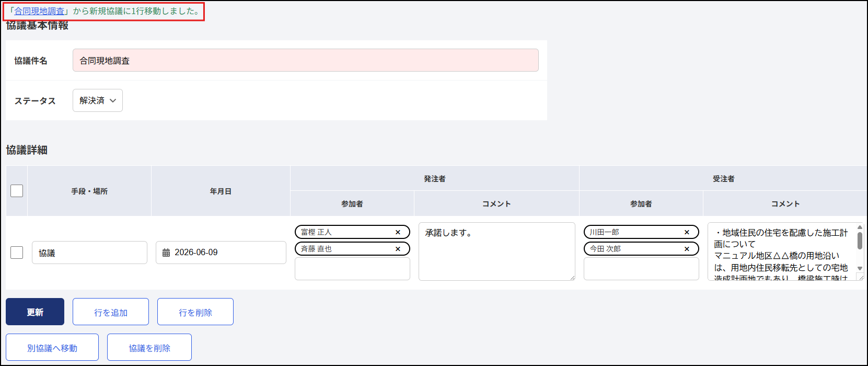Grab resize handle of 承諾します comment box
The height and width of the screenshot is (366, 868).
pos(572,278)
